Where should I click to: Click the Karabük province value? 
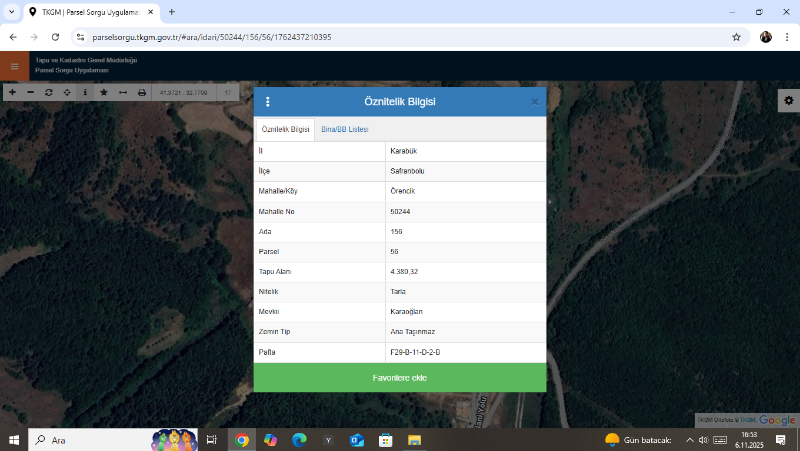click(403, 151)
